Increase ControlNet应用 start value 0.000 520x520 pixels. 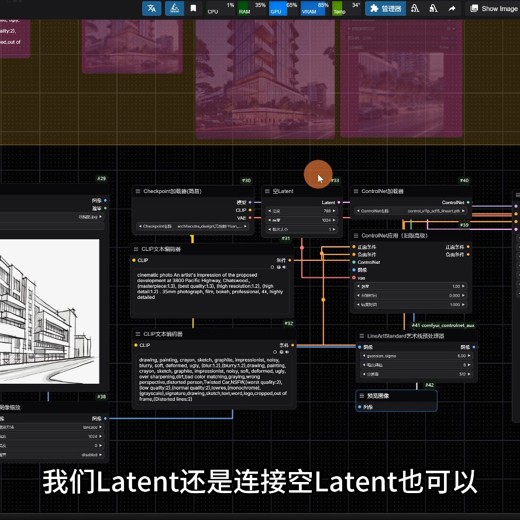pyautogui.click(x=463, y=295)
